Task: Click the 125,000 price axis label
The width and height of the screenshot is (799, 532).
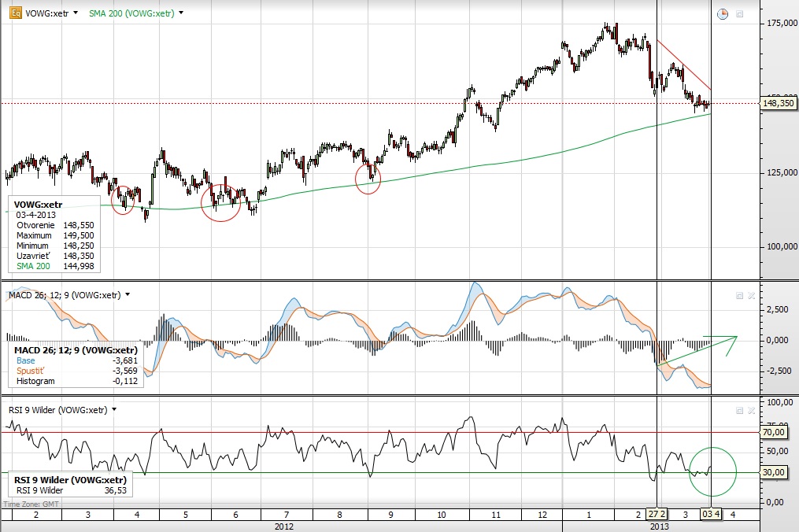Action: [x=782, y=172]
